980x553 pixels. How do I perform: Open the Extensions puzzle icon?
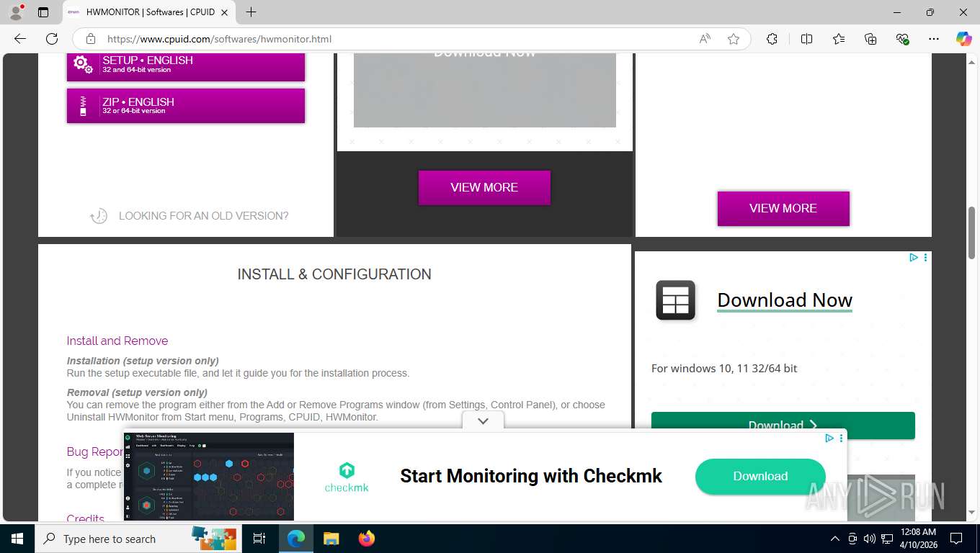772,39
